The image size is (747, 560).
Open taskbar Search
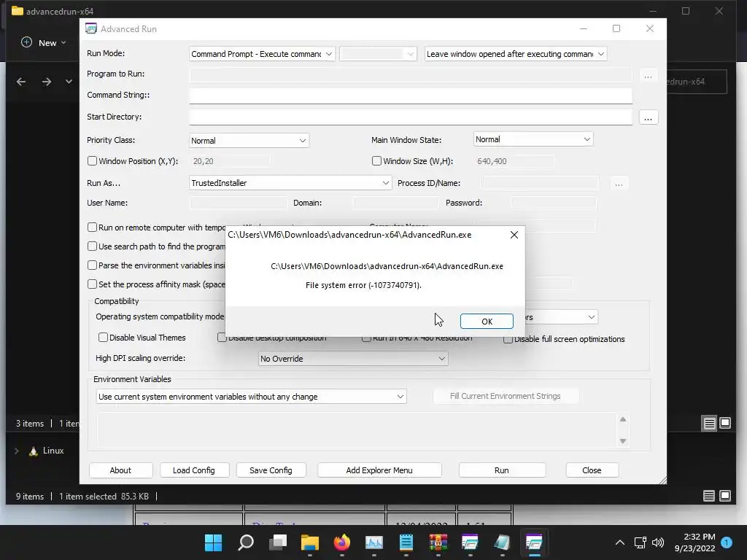(x=246, y=542)
